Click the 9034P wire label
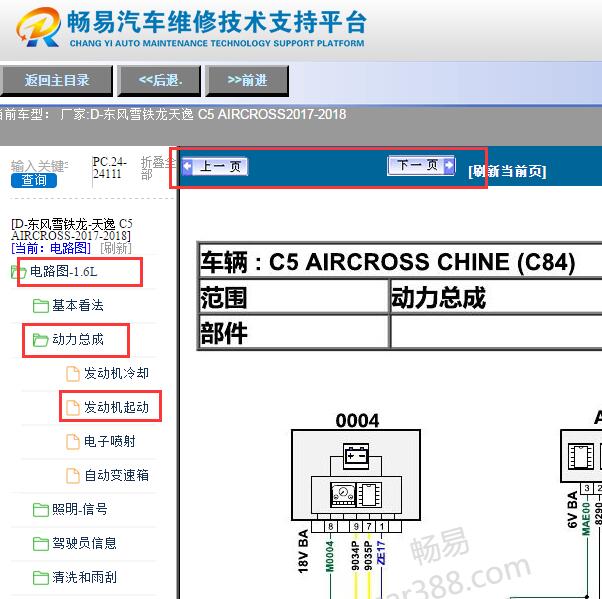The width and height of the screenshot is (602, 599). click(x=355, y=556)
